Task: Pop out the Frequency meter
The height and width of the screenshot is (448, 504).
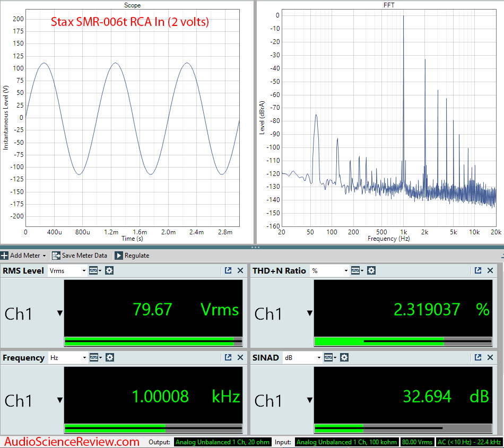Action: point(228,357)
